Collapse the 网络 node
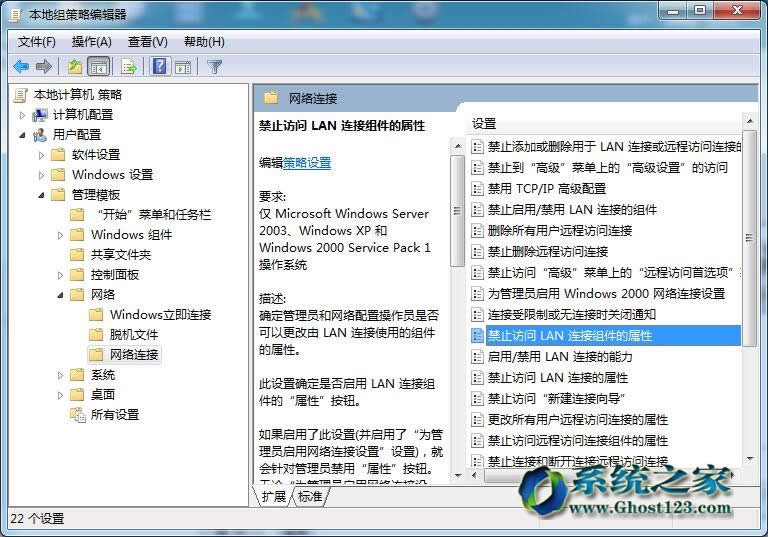This screenshot has width=768, height=537. tap(60, 295)
